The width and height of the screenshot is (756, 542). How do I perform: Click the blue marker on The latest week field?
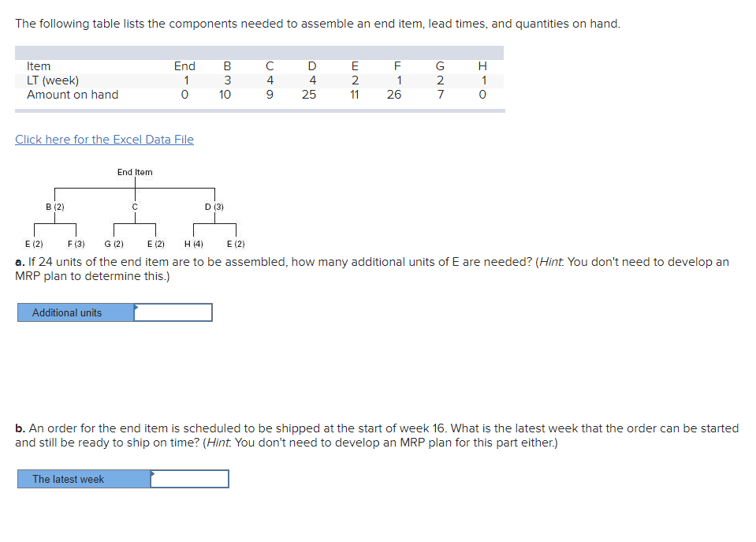(x=153, y=473)
